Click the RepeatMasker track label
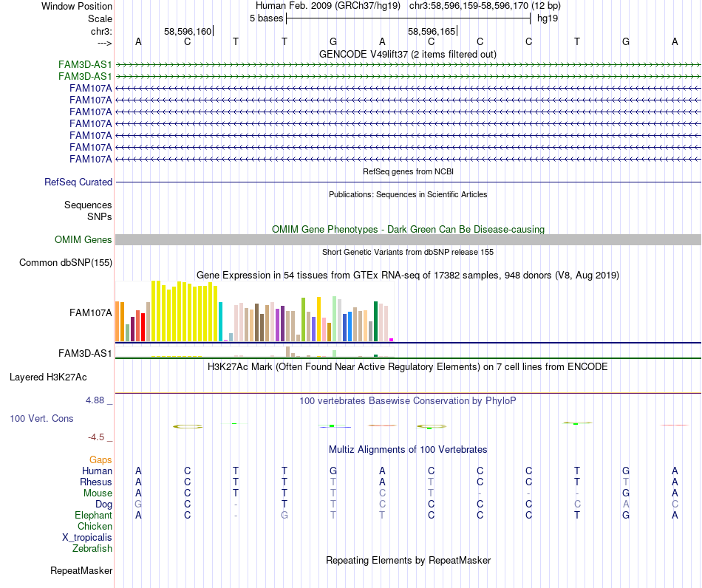The width and height of the screenshot is (702, 588). [x=81, y=570]
